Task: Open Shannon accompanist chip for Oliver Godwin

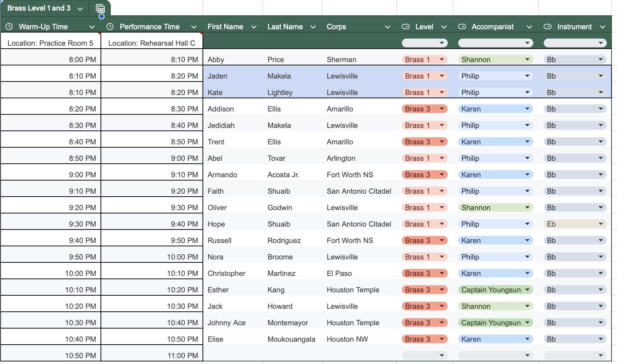Action: pos(496,208)
